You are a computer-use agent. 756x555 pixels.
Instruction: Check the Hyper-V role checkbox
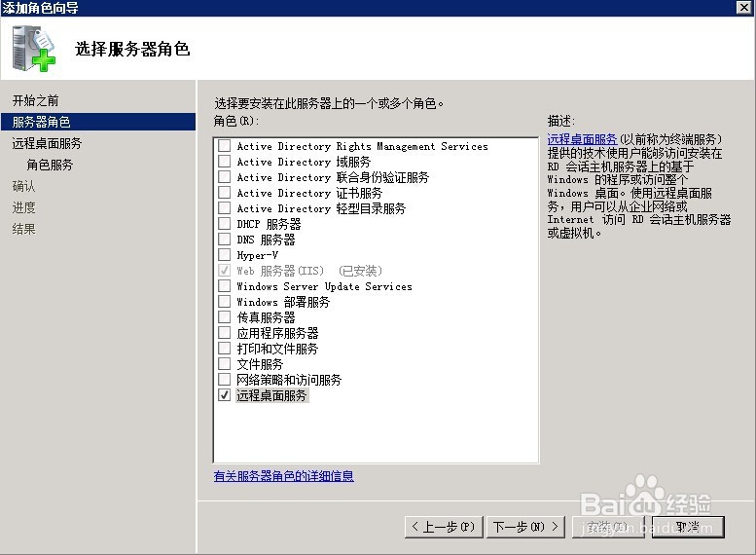[x=224, y=255]
